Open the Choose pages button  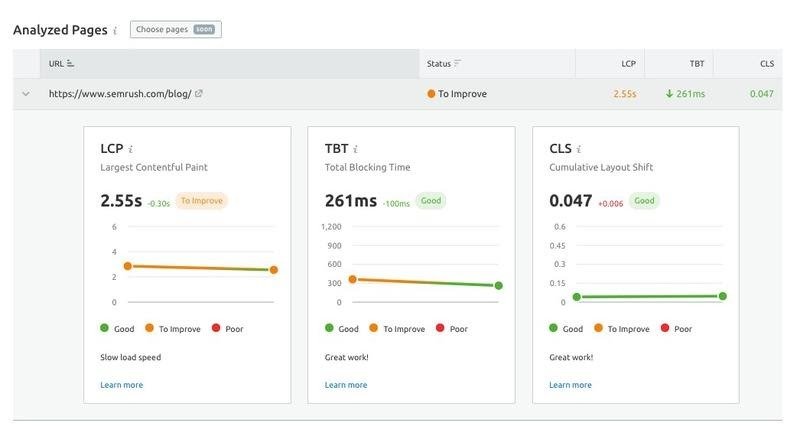[x=176, y=30]
